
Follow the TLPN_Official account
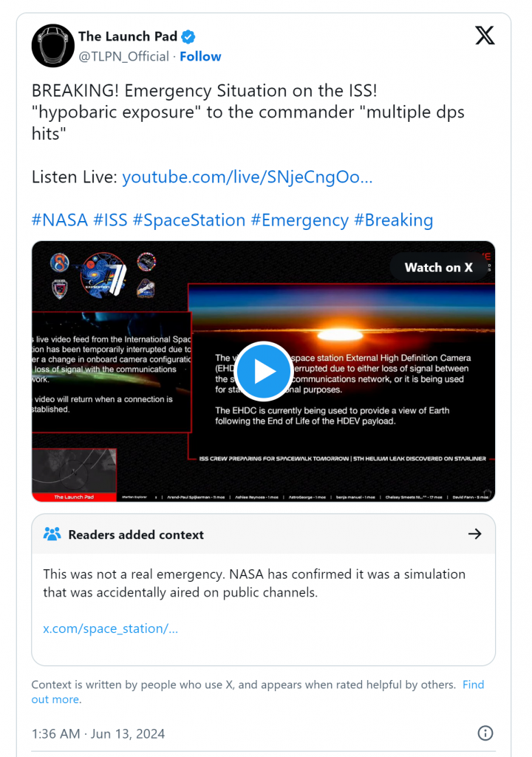pyautogui.click(x=200, y=56)
